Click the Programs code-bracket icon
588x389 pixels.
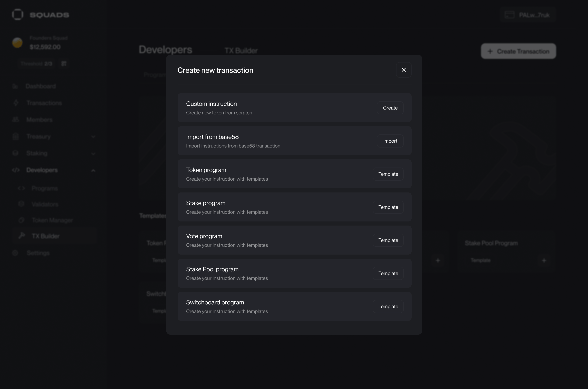click(x=21, y=188)
